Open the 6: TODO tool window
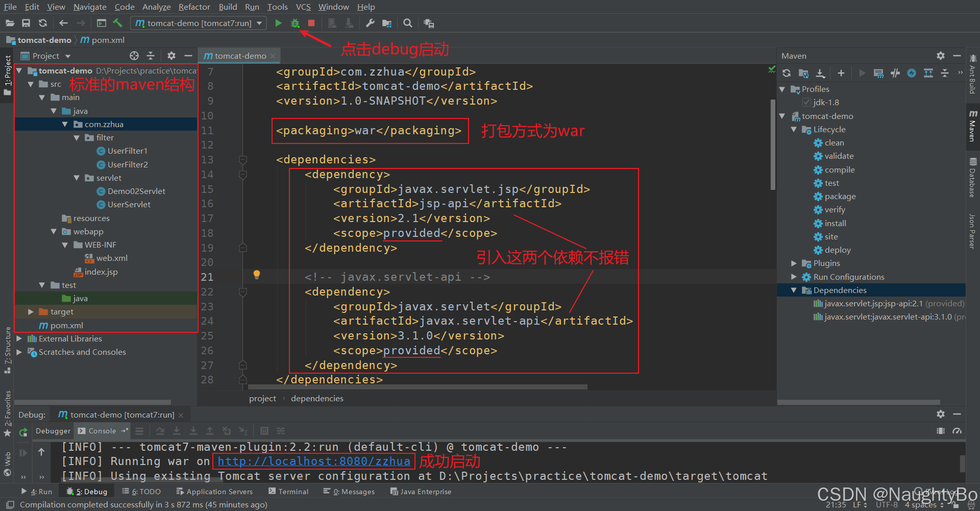This screenshot has height=511, width=980. pos(141,492)
